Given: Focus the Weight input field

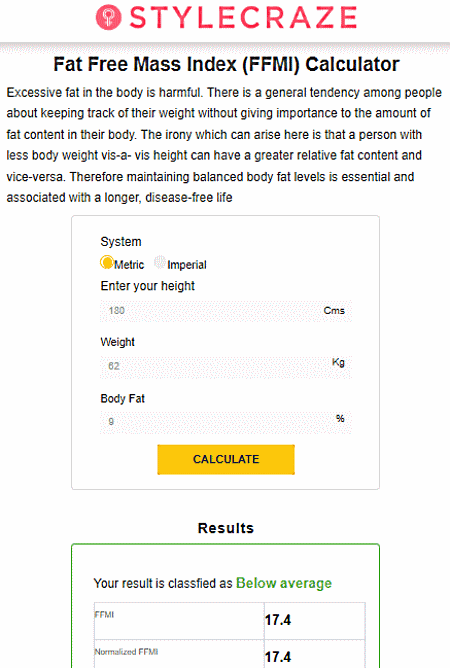Looking at the screenshot, I should 226,366.
